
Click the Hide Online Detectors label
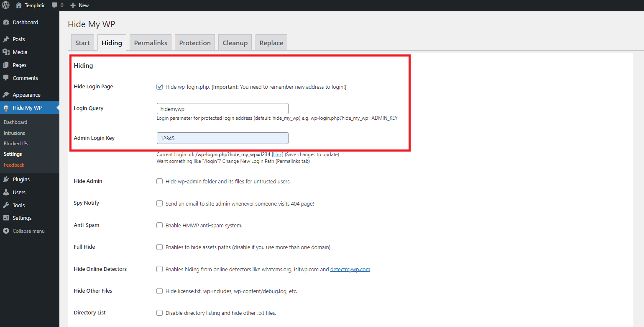pos(100,269)
